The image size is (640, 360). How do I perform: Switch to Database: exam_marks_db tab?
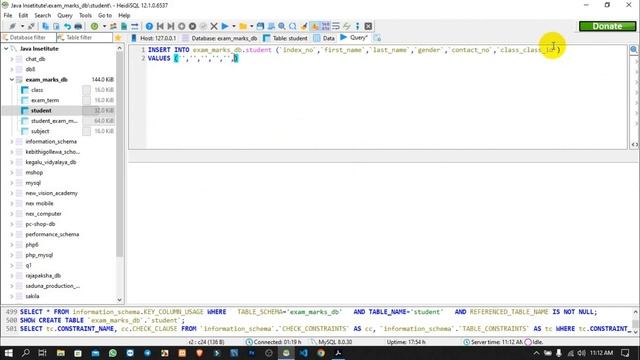click(x=220, y=38)
